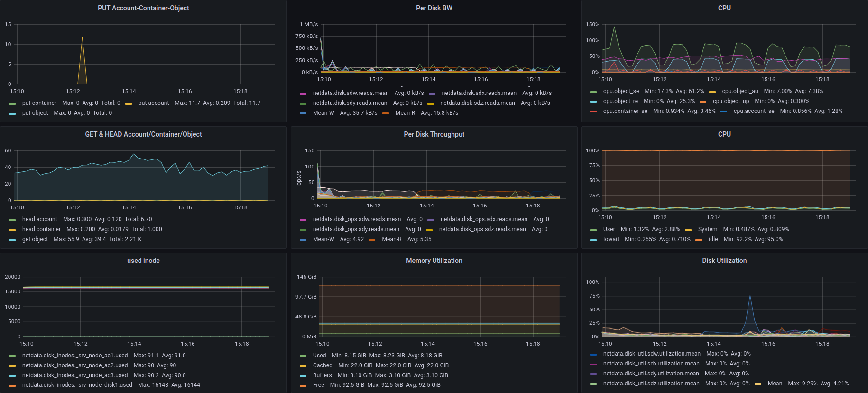Change color of head account legend swatch
The height and width of the screenshot is (393, 868).
[x=12, y=220]
